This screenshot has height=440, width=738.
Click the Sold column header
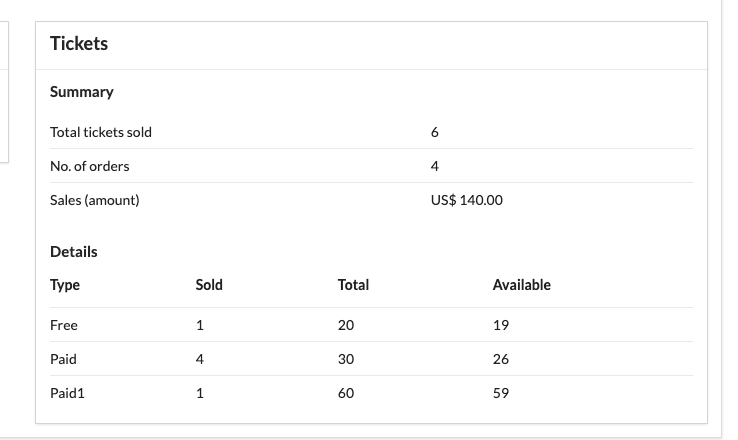tap(209, 285)
